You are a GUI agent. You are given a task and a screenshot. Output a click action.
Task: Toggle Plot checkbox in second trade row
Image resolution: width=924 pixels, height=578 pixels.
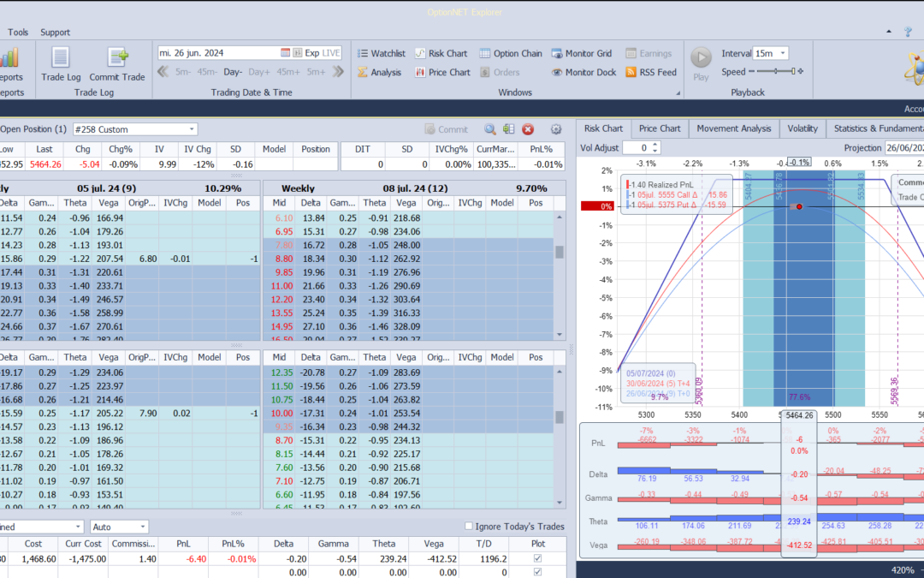pos(536,572)
